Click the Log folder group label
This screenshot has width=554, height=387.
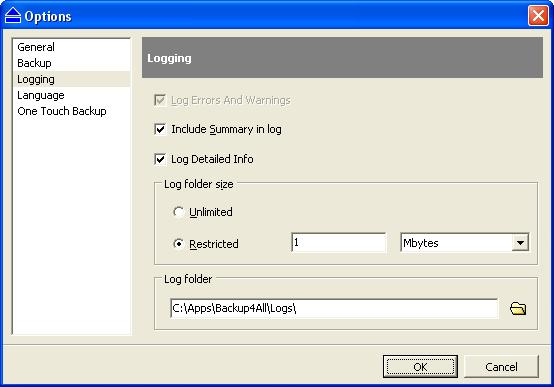(188, 279)
